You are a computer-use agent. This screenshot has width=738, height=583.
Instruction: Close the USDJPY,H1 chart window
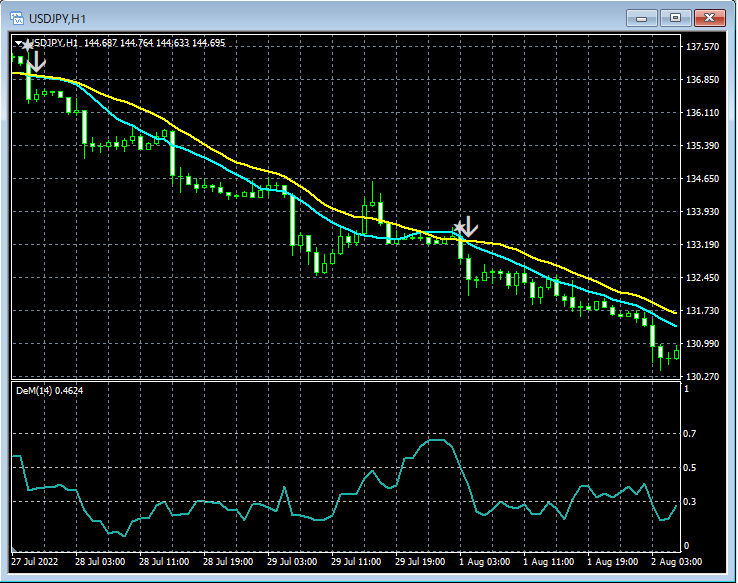(709, 18)
